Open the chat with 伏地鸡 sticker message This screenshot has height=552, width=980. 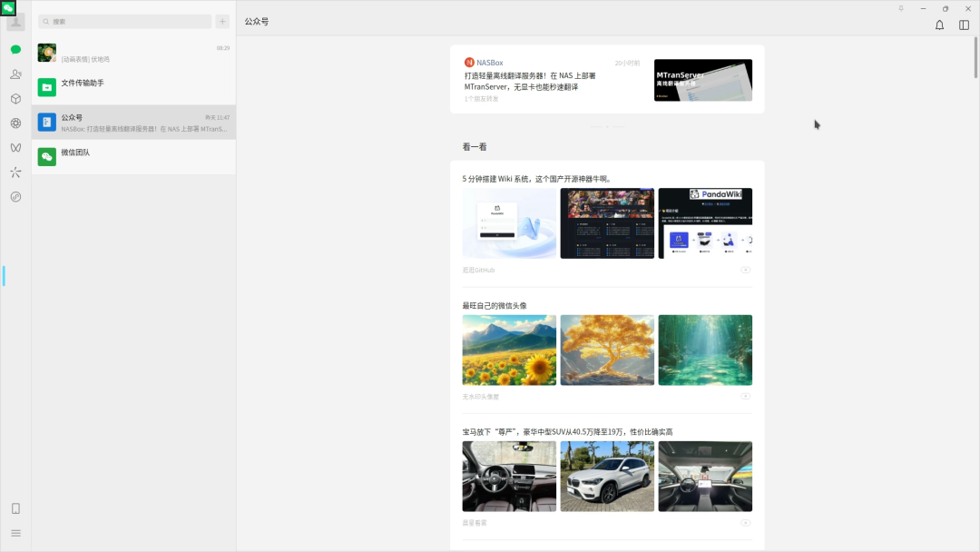(x=133, y=53)
